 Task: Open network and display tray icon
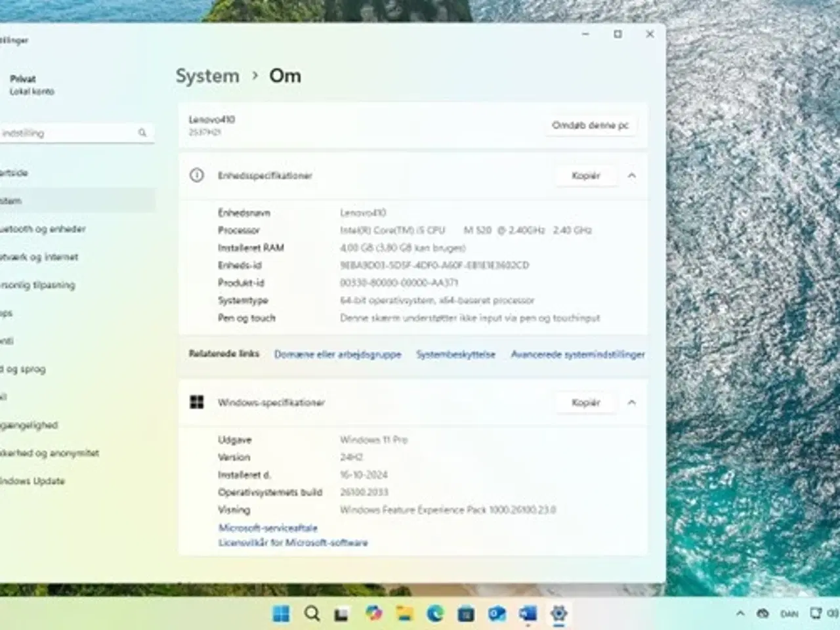(x=816, y=614)
